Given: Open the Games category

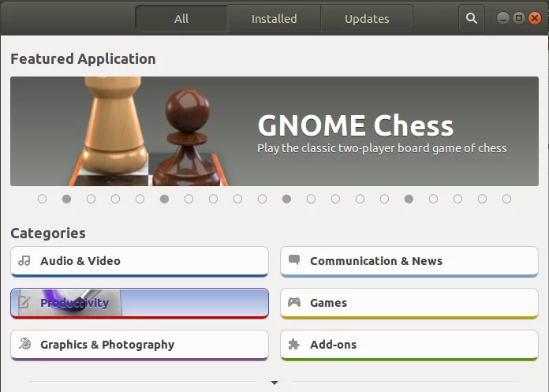Looking at the screenshot, I should [x=409, y=303].
